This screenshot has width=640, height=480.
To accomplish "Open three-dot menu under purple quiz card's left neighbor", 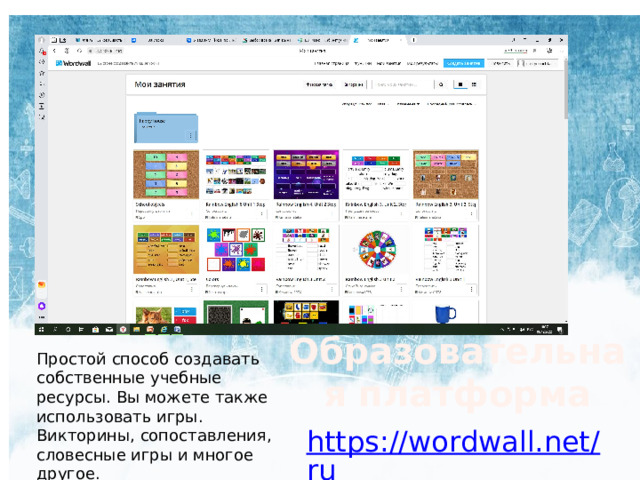I will tap(262, 214).
